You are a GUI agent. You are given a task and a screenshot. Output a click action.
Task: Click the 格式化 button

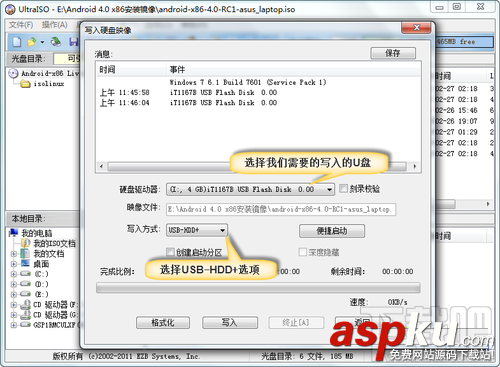pyautogui.click(x=163, y=322)
